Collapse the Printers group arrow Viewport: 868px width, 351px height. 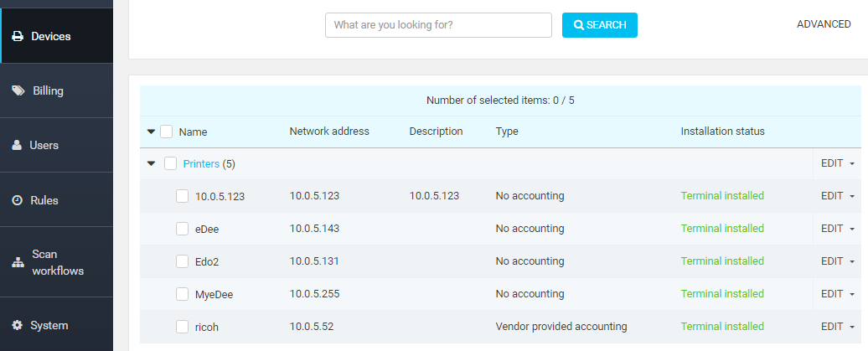pos(152,163)
